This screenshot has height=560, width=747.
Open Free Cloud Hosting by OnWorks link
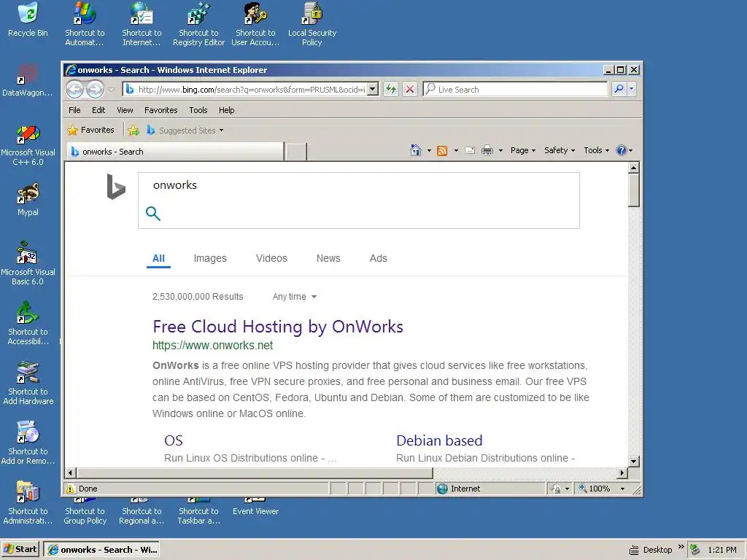pos(278,327)
